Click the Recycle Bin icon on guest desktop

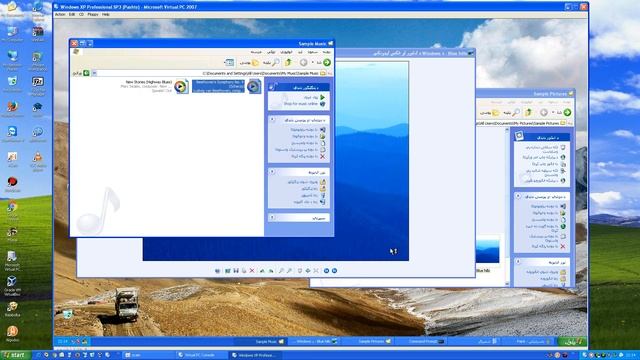coord(67,314)
